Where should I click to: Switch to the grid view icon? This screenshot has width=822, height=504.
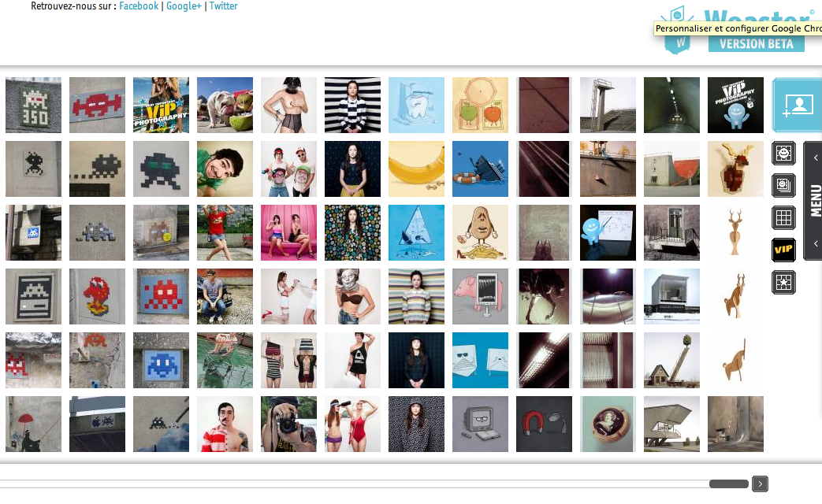tap(783, 217)
